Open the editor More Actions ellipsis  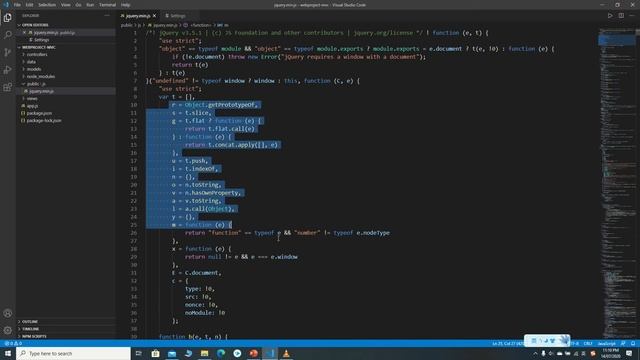632,16
